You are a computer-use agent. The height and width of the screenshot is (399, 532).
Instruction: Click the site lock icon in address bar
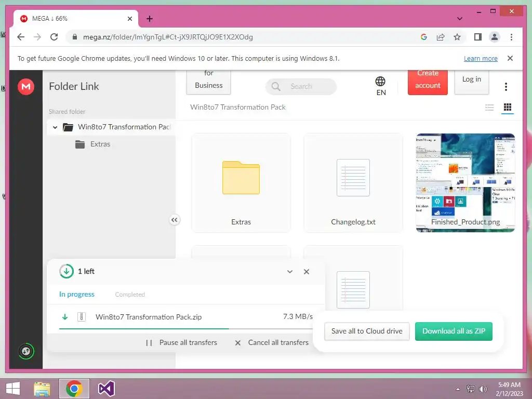click(75, 37)
